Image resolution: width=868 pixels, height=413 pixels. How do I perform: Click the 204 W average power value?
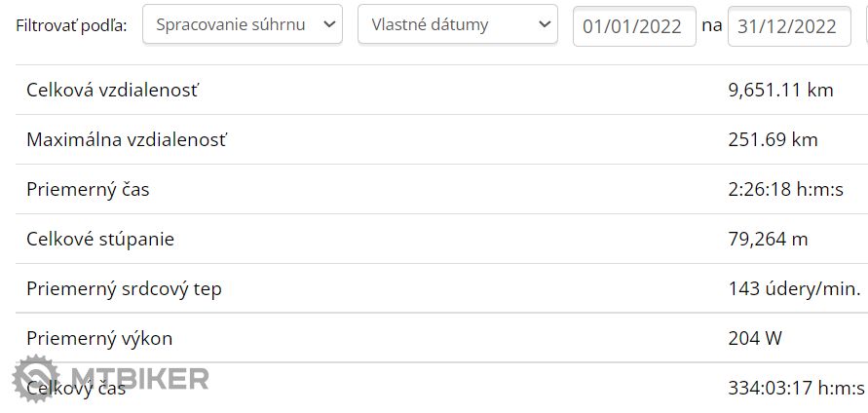tap(755, 339)
